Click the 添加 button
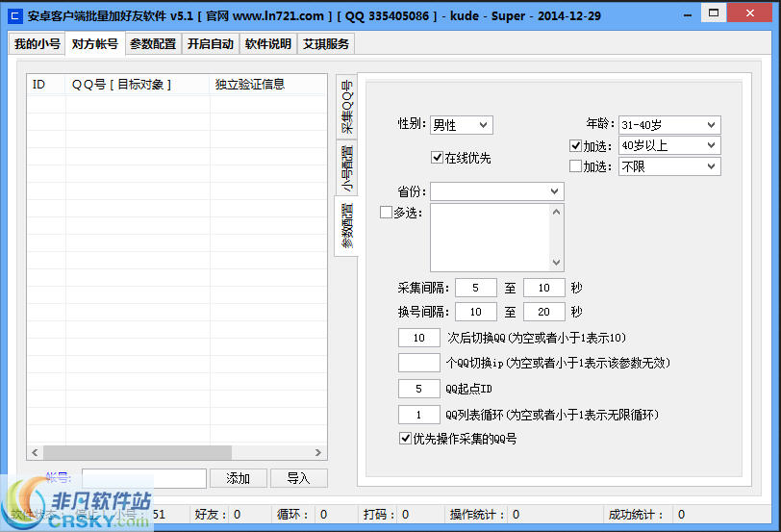This screenshot has height=532, width=781. (238, 478)
